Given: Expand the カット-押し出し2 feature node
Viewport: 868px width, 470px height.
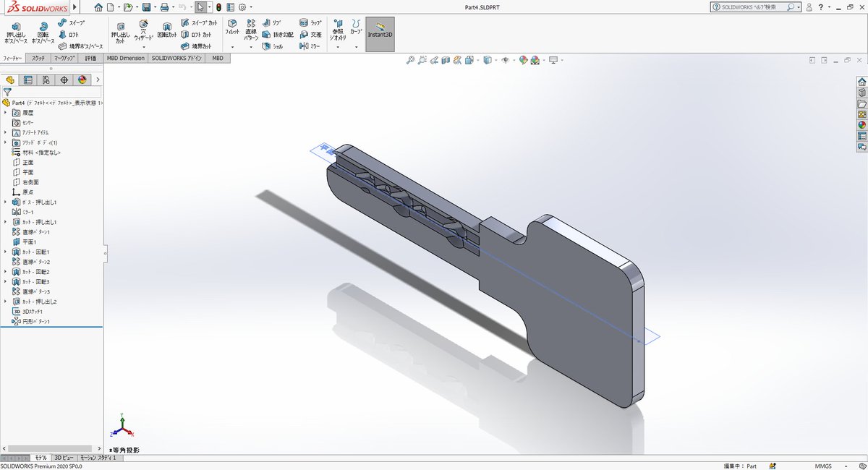Looking at the screenshot, I should [6, 301].
